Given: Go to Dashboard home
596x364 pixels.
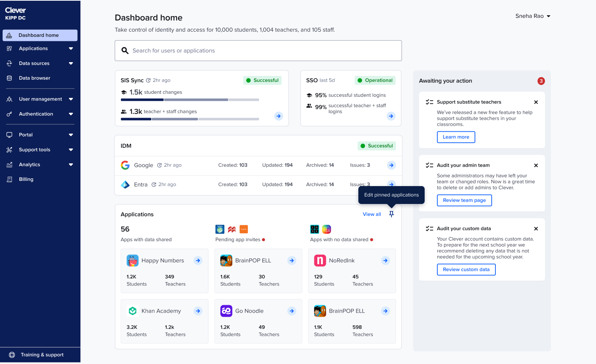Looking at the screenshot, I should coord(40,35).
